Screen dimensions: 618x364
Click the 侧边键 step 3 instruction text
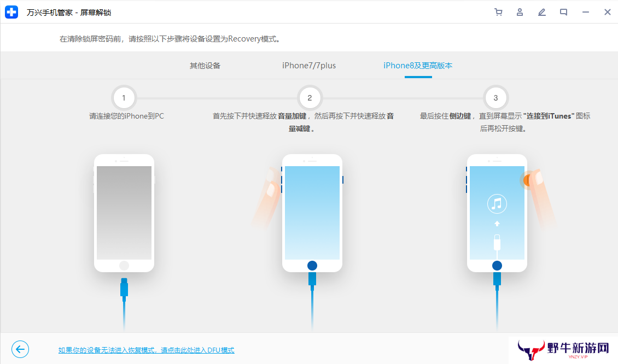click(505, 122)
